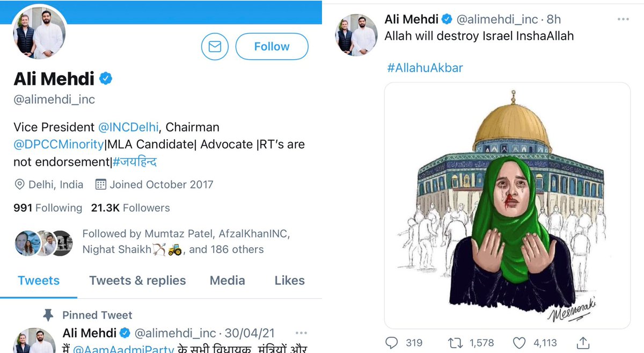This screenshot has height=353, width=644.
Task: Retweet the post with 1,578 retweets
Action: [x=455, y=342]
